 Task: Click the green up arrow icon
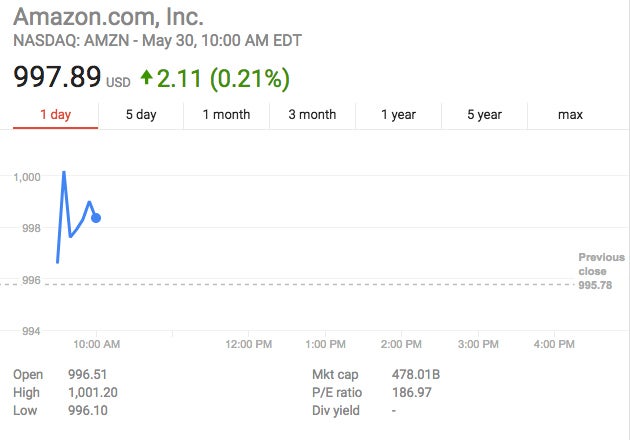147,76
